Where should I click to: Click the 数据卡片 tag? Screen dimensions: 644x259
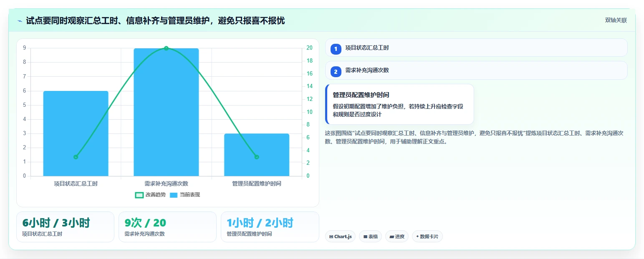click(x=427, y=236)
